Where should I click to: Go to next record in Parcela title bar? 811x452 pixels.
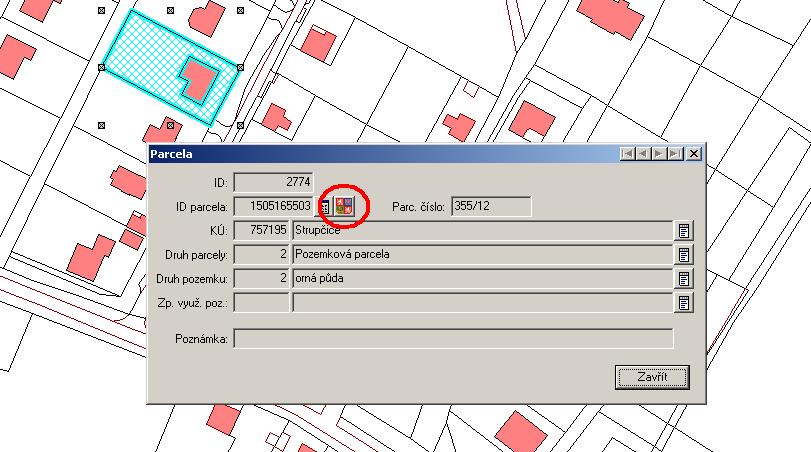click(x=659, y=154)
